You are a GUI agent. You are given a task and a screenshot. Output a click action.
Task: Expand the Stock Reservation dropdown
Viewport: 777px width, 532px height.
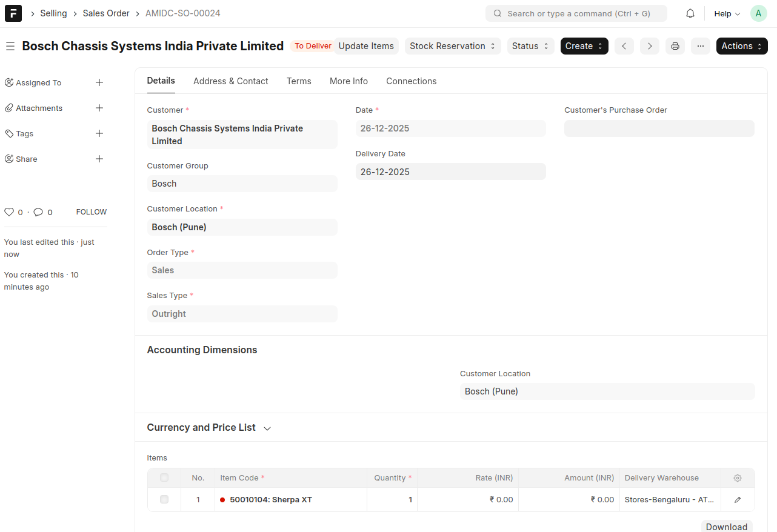[x=452, y=46]
